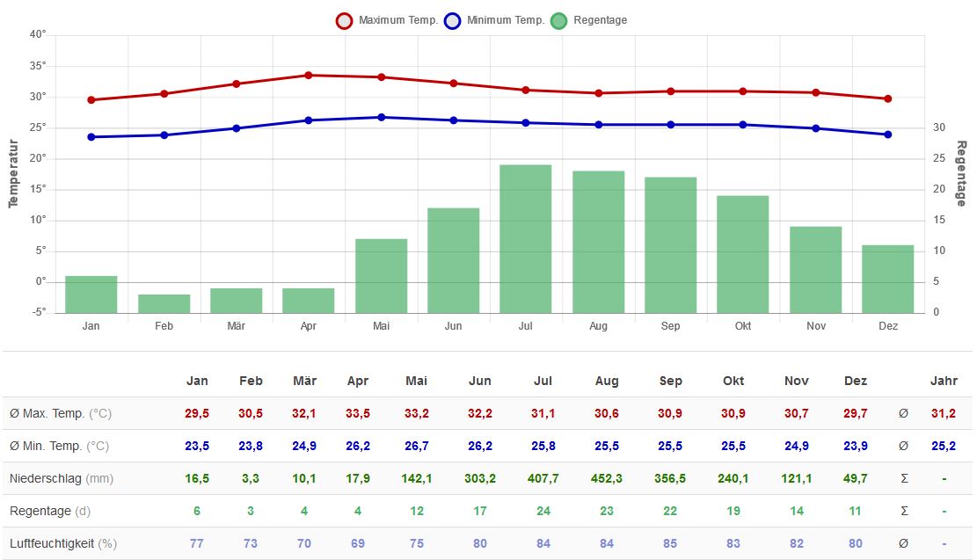The width and height of the screenshot is (977, 560).
Task: Click the April maximum temperature point
Action: tap(309, 76)
